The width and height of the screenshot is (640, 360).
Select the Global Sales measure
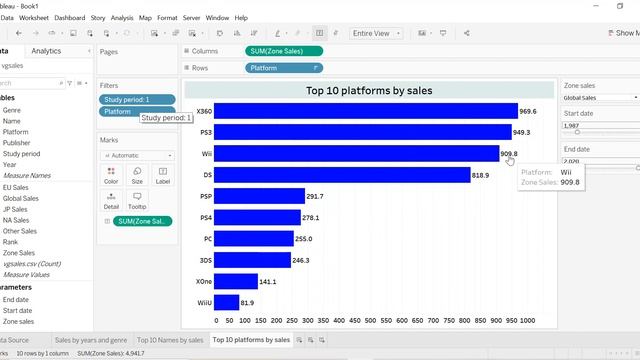[20, 198]
